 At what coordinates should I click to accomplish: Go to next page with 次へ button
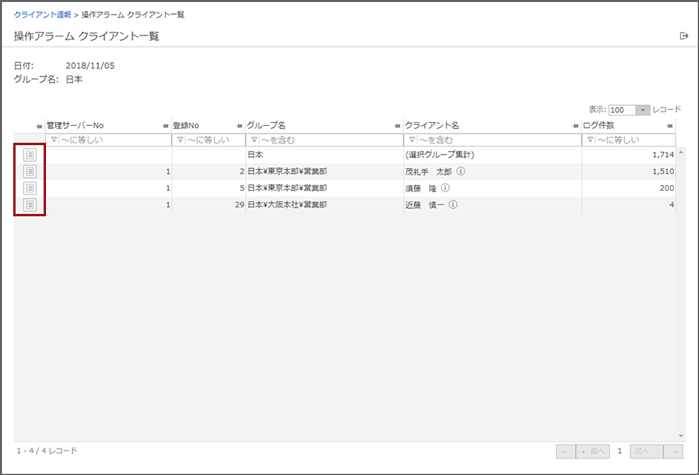(x=645, y=451)
